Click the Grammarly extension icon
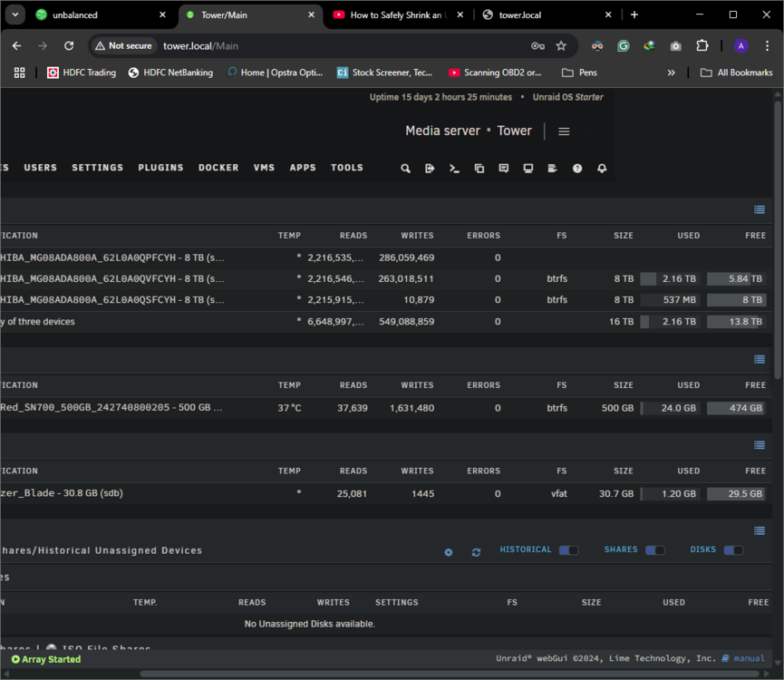The width and height of the screenshot is (784, 680). [x=623, y=46]
